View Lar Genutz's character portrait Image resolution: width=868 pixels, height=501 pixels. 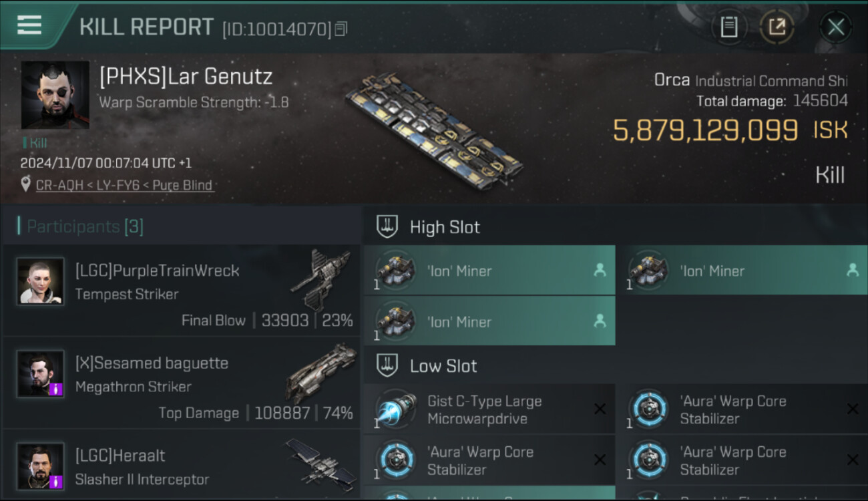coord(55,95)
